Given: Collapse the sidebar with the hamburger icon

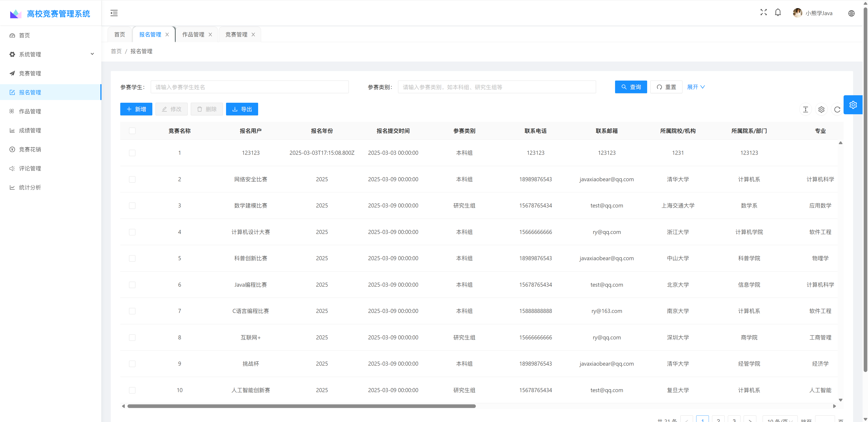Looking at the screenshot, I should pyautogui.click(x=114, y=13).
